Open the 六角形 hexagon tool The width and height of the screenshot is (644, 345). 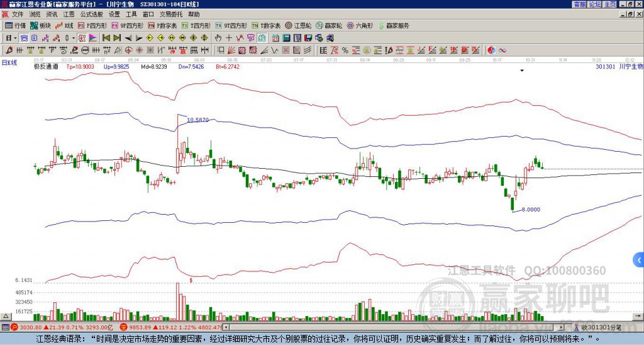click(360, 25)
